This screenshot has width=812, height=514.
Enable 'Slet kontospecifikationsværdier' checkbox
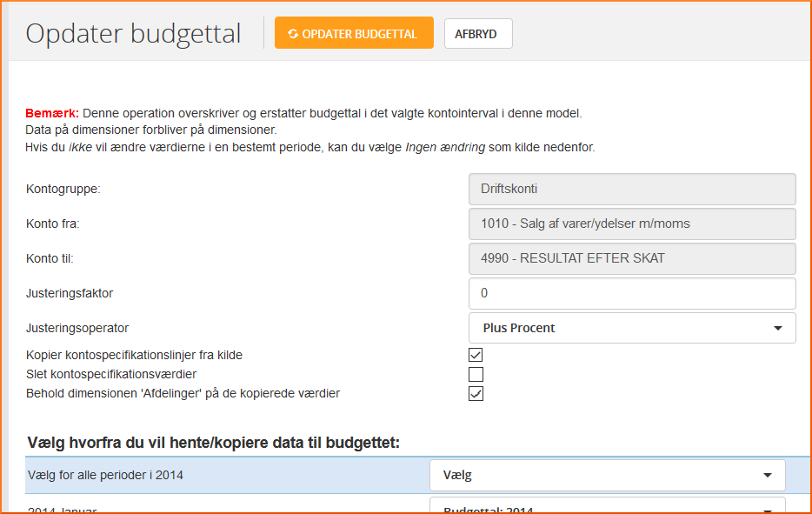click(x=476, y=375)
